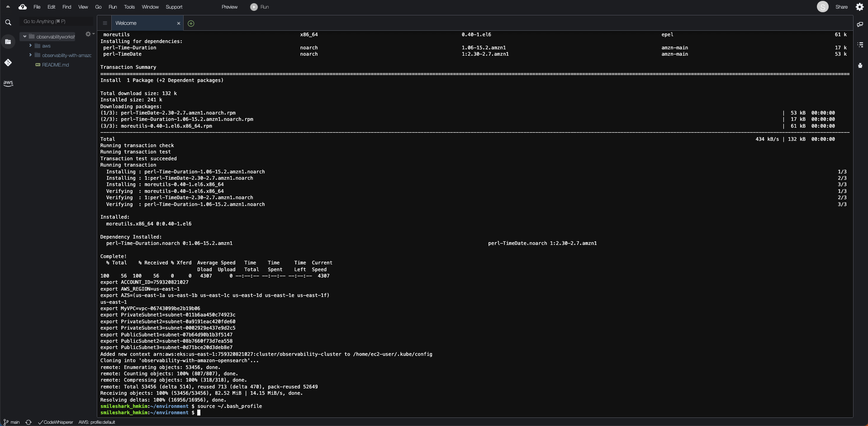Click the CodeWhisperer status entry
The image size is (868, 426).
(x=56, y=422)
